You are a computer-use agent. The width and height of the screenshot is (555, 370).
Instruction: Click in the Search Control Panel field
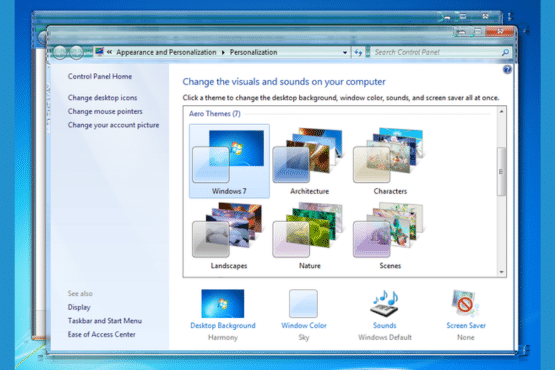pyautogui.click(x=437, y=52)
